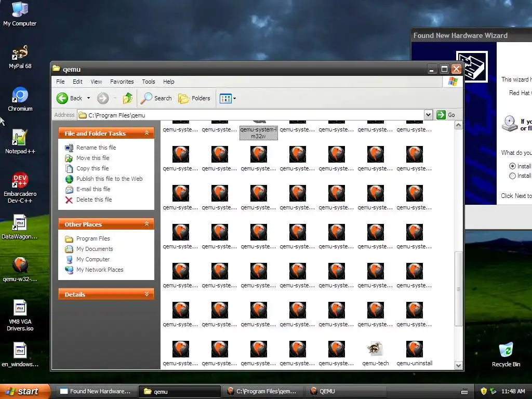532x399 pixels.
Task: Go to My Documents in Other Places
Action: click(95, 249)
